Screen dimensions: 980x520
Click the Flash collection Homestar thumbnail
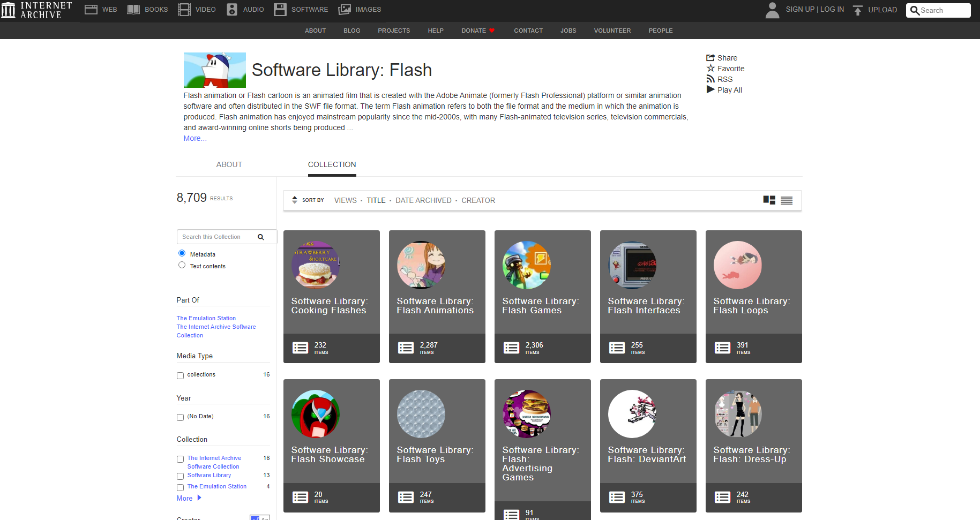215,70
